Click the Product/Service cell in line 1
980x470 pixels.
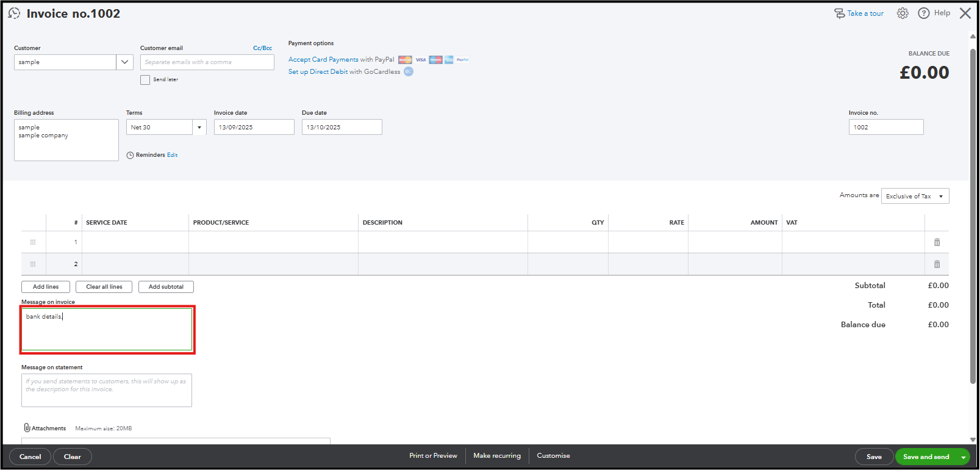pos(273,242)
